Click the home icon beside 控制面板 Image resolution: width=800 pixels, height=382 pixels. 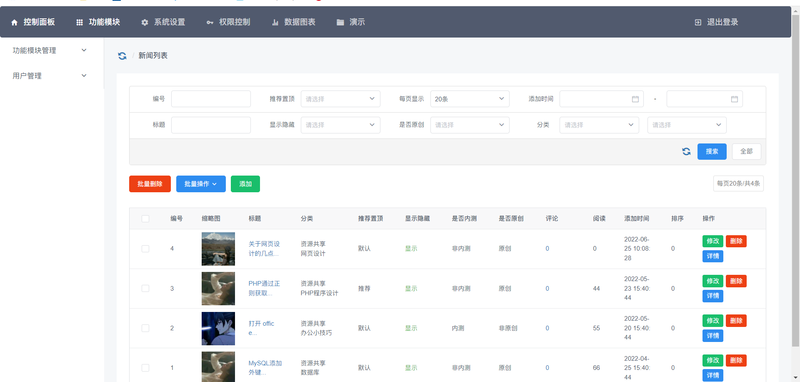[14, 22]
